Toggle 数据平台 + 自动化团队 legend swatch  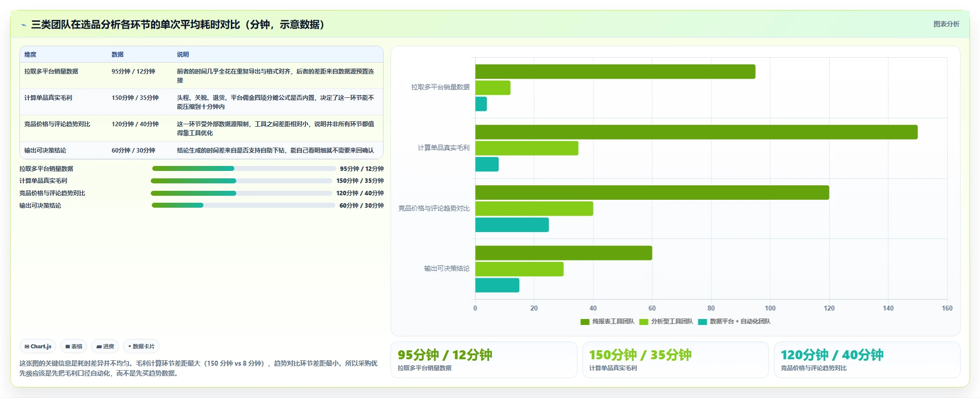click(x=702, y=322)
